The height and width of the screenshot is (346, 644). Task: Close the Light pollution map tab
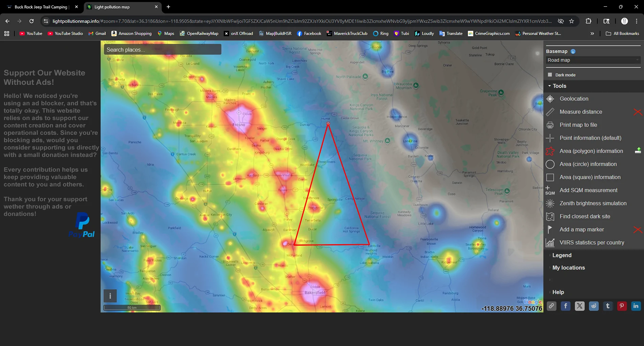coord(156,7)
